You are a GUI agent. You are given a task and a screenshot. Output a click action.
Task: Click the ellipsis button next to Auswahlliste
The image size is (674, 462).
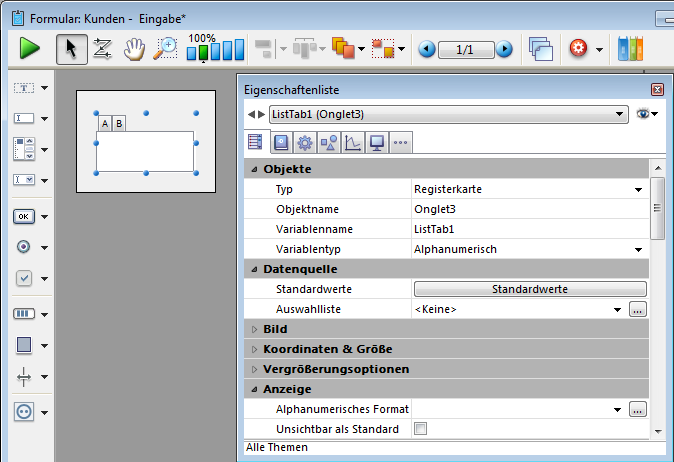point(638,309)
